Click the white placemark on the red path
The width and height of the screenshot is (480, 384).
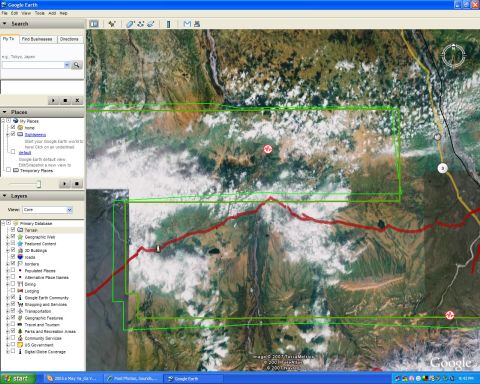(158, 248)
